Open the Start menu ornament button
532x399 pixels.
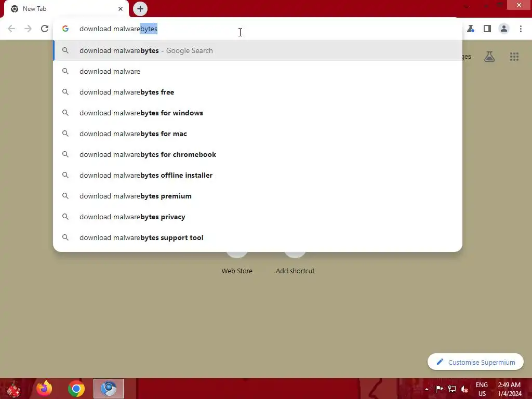pyautogui.click(x=14, y=389)
